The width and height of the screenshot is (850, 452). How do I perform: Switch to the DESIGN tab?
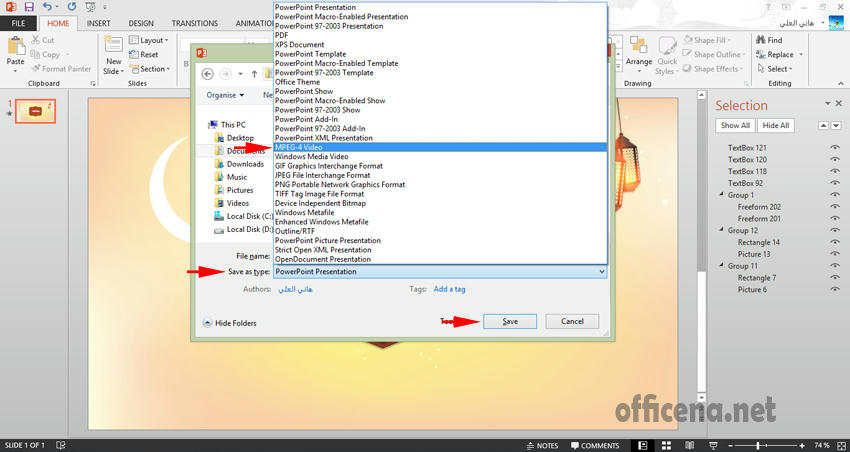pyautogui.click(x=141, y=23)
